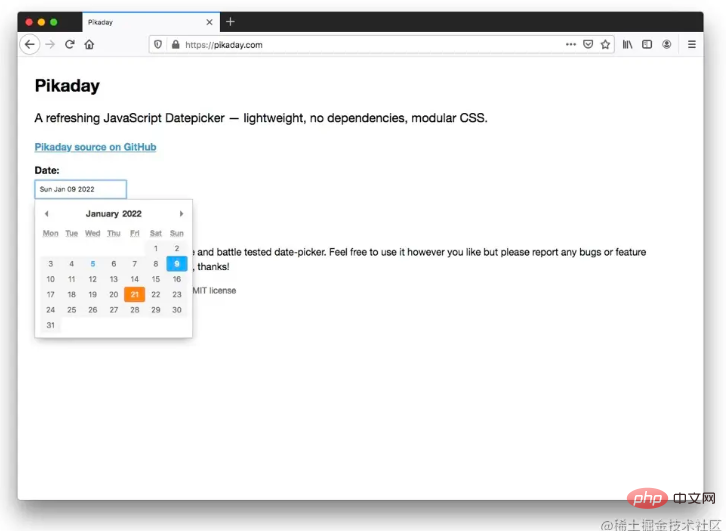
Task: Pick the selected day 9 in calendar
Action: (177, 264)
